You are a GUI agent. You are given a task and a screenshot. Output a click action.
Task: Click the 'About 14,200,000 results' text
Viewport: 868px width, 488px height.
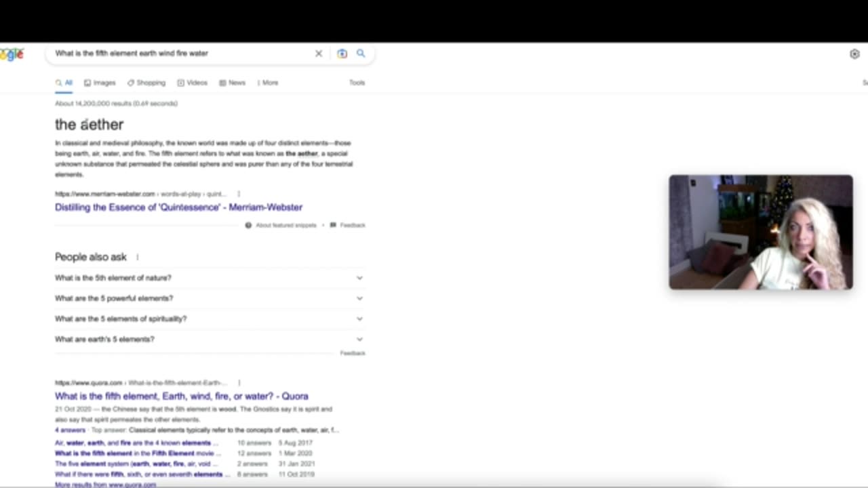116,104
